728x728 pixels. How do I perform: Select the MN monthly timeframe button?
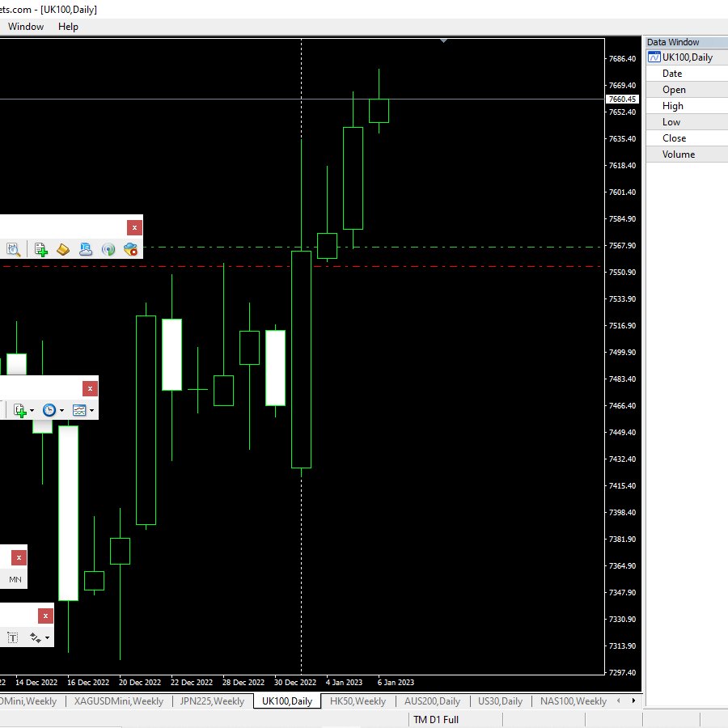(14, 579)
